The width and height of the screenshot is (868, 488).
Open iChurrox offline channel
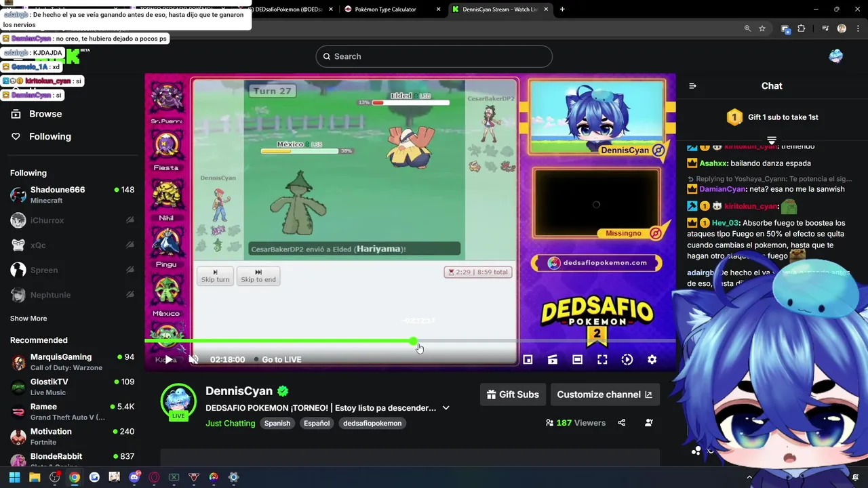point(72,220)
